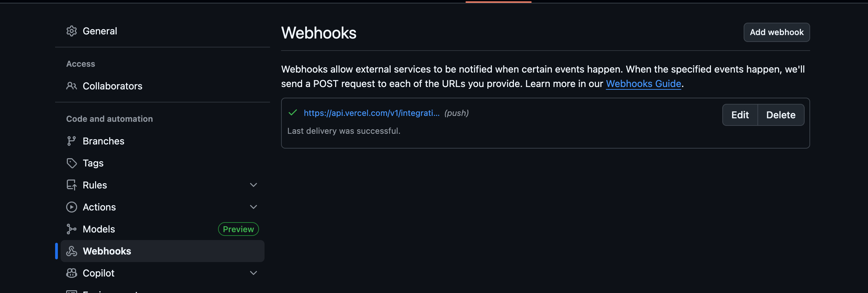This screenshot has width=868, height=293.
Task: Expand the Copilot section chevron
Action: [x=254, y=273]
